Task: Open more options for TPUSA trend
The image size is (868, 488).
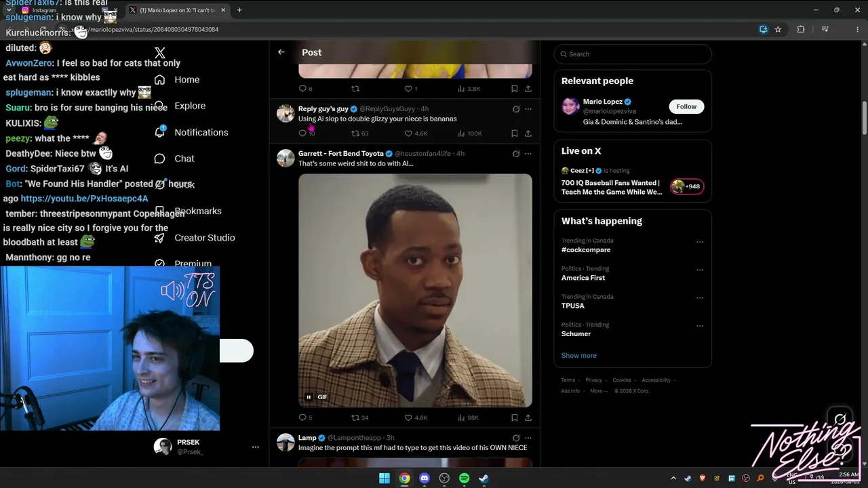Action: click(x=700, y=298)
